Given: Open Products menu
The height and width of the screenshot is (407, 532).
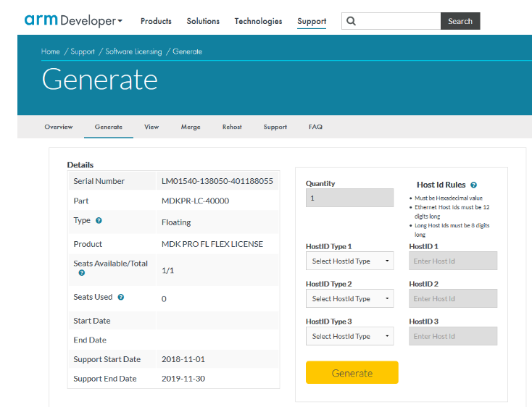Looking at the screenshot, I should [156, 21].
